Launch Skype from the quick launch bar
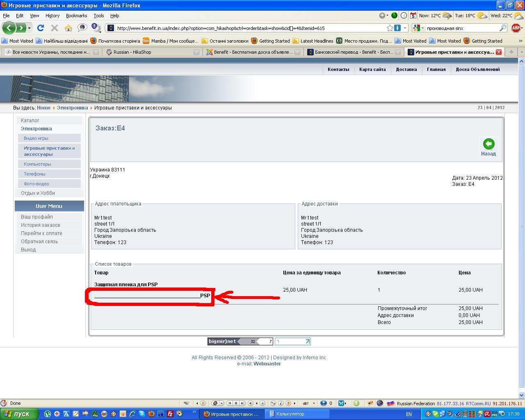Image resolution: width=525 pixels, height=420 pixels. point(142,414)
